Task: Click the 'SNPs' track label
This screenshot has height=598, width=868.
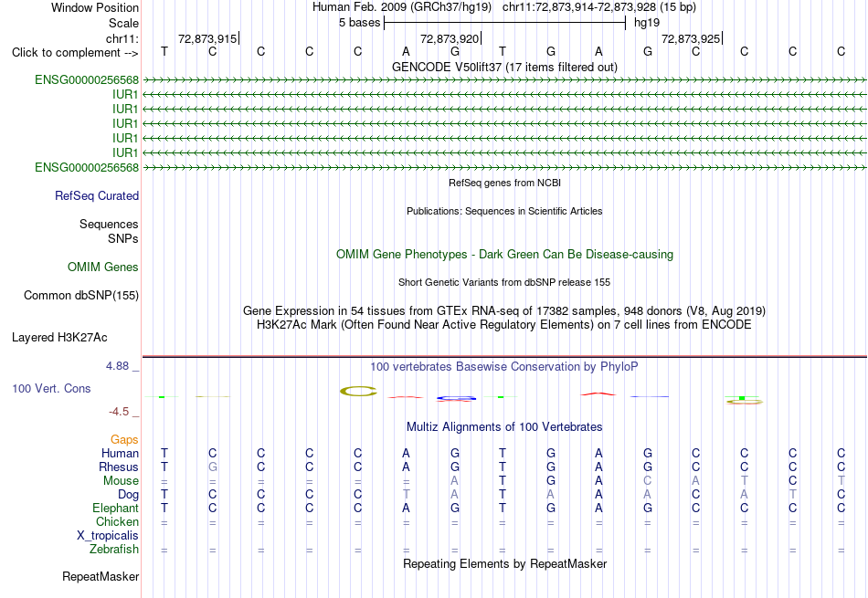Action: pyautogui.click(x=123, y=238)
